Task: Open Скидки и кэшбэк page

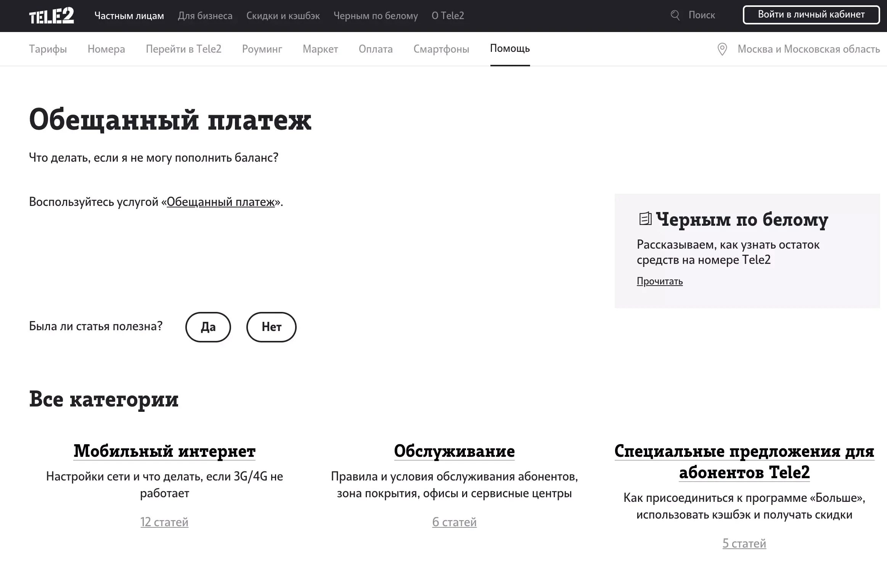Action: click(283, 16)
